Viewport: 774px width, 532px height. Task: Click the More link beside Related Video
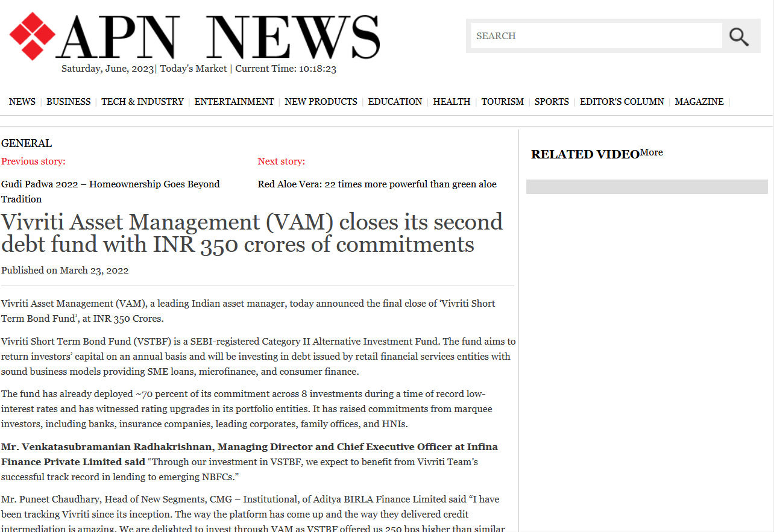(651, 152)
